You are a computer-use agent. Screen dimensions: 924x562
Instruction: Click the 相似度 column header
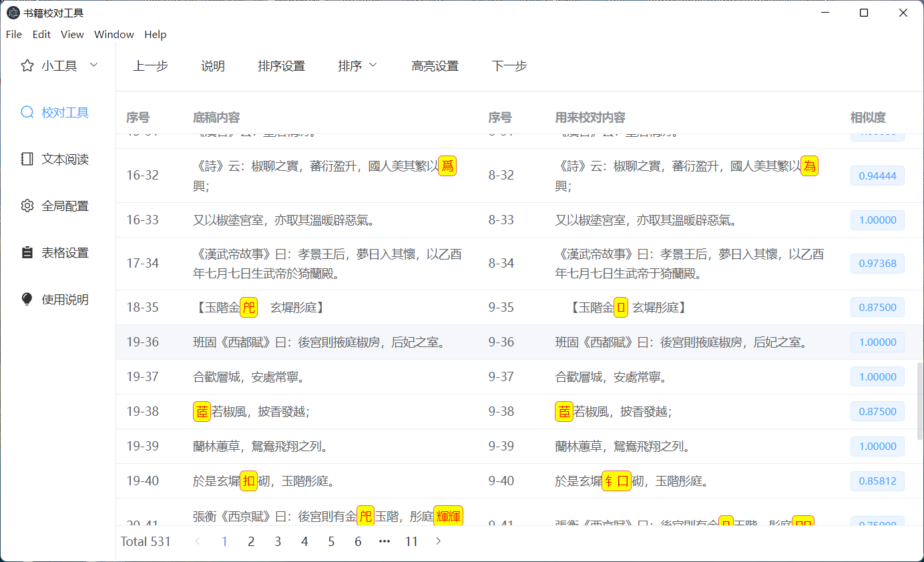[868, 117]
